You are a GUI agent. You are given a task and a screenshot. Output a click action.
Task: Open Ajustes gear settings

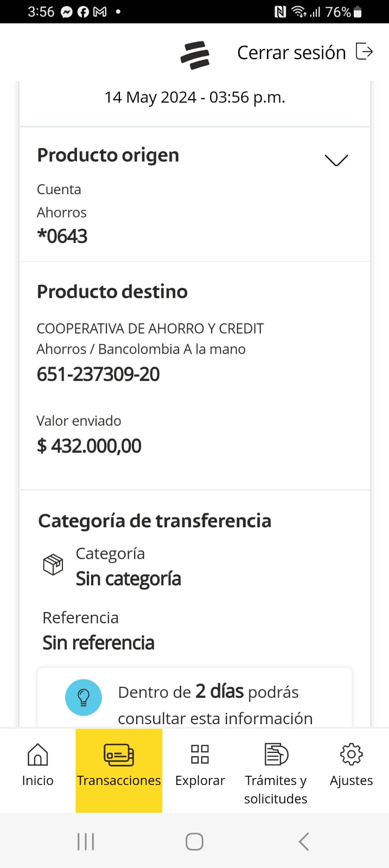coord(351,765)
